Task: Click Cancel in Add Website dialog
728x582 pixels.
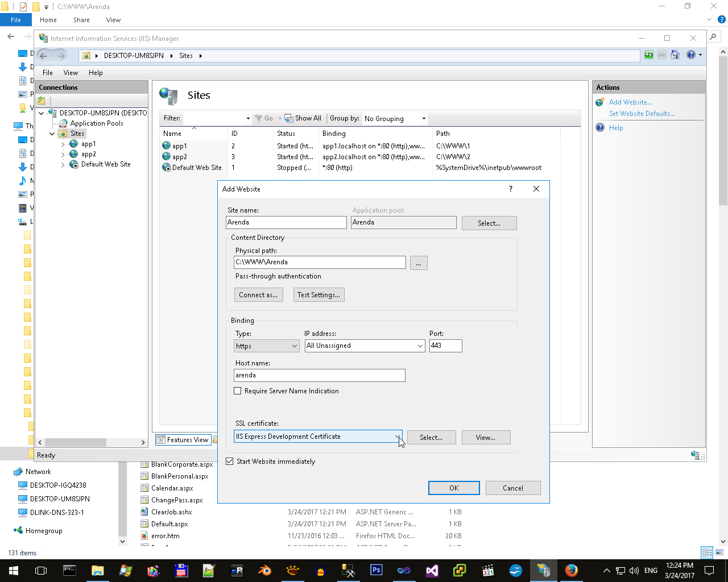Action: (513, 488)
